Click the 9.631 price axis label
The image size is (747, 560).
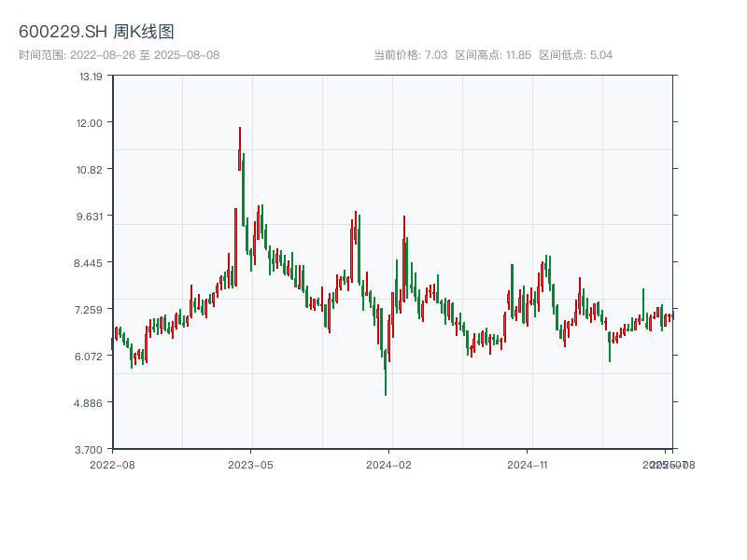[90, 216]
